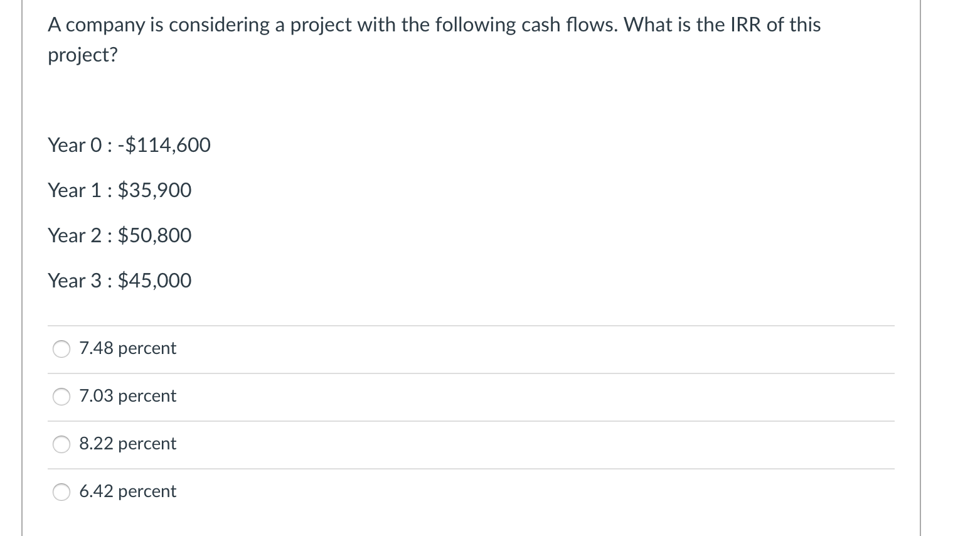Click the Year 2 cash flow line

(119, 235)
